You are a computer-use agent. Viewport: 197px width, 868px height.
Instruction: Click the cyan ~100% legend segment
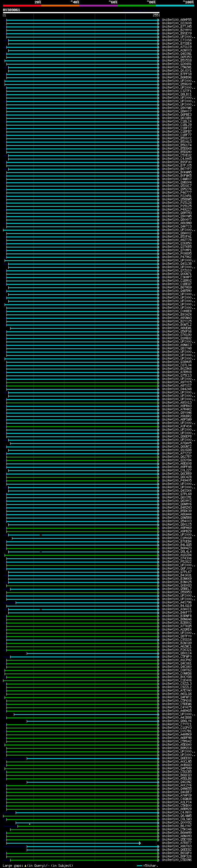pyautogui.click(x=175, y=6)
